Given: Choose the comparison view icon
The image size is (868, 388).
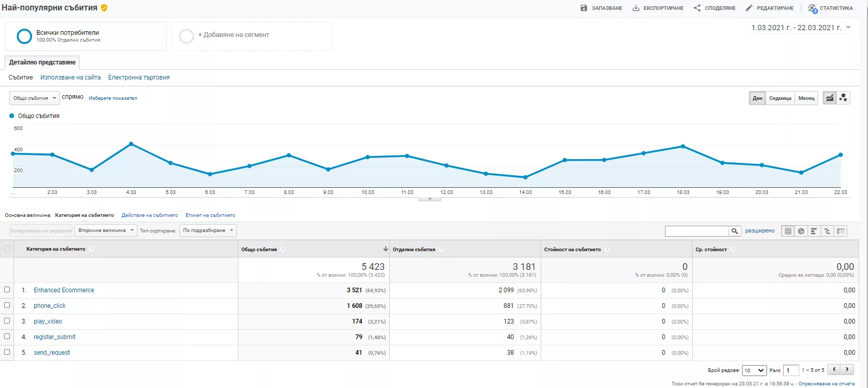Looking at the screenshot, I should click(x=827, y=231).
